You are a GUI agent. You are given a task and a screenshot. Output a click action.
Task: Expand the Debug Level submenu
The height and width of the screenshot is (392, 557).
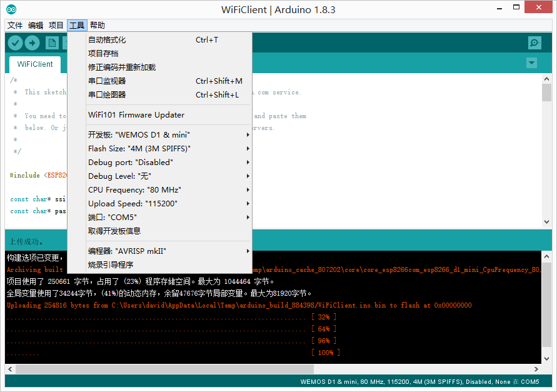pyautogui.click(x=169, y=176)
